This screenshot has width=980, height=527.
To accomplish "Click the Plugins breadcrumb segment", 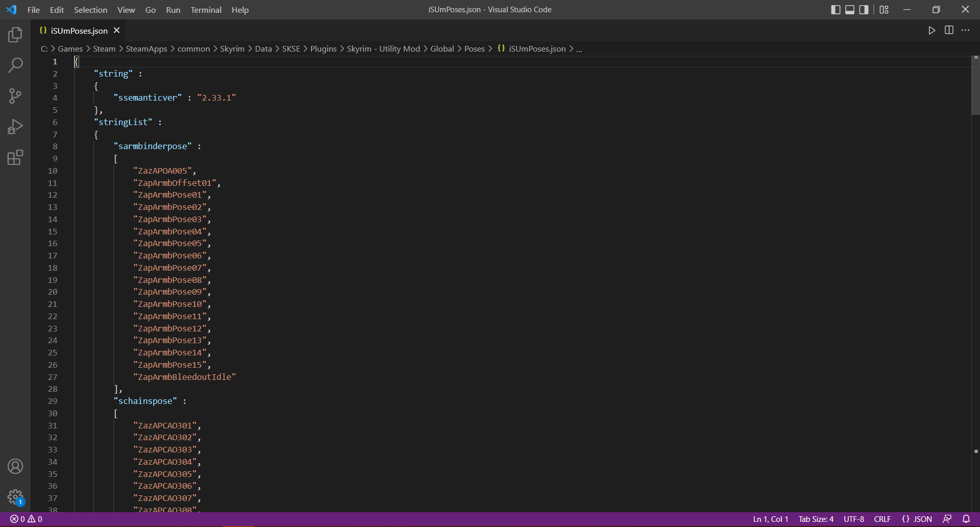I will coord(324,49).
